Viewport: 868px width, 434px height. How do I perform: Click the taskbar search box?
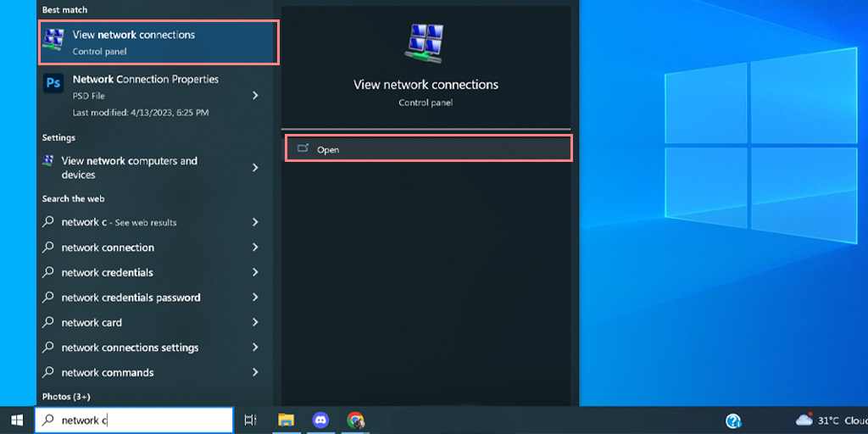[x=134, y=420]
